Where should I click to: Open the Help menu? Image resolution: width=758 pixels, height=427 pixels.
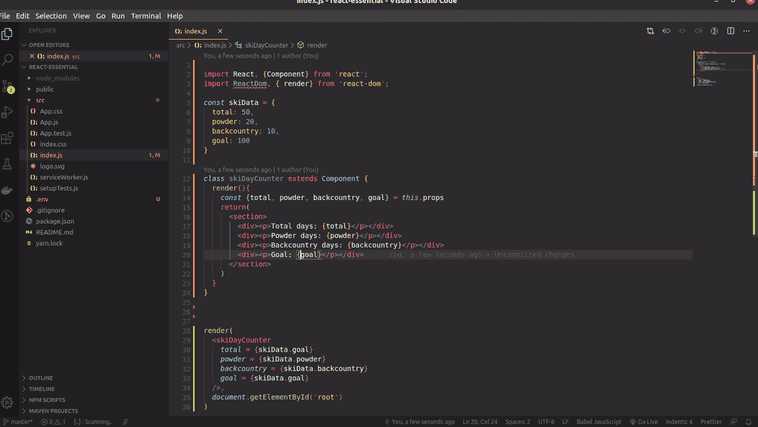(175, 16)
